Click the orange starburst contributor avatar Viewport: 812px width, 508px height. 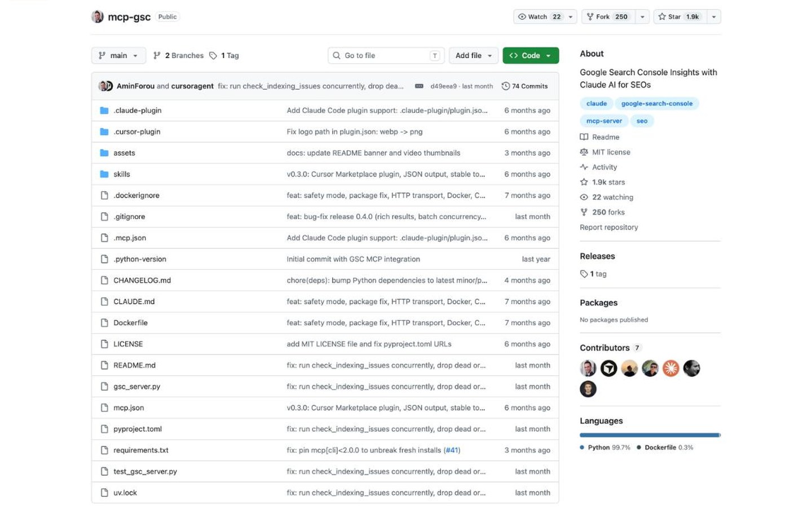point(670,369)
